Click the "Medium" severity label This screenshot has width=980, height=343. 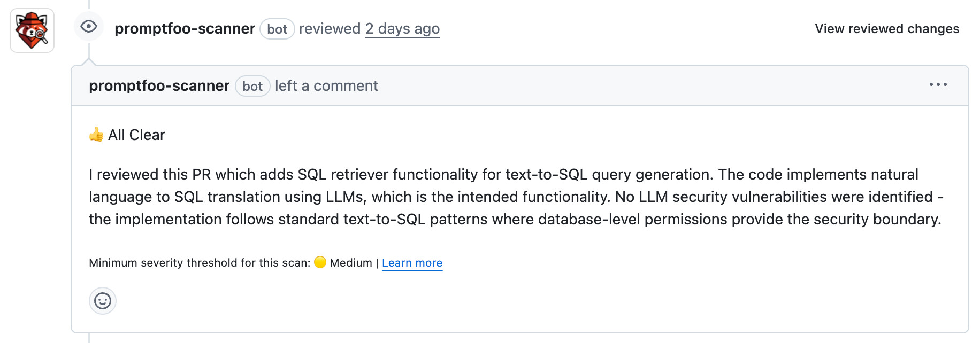coord(351,263)
